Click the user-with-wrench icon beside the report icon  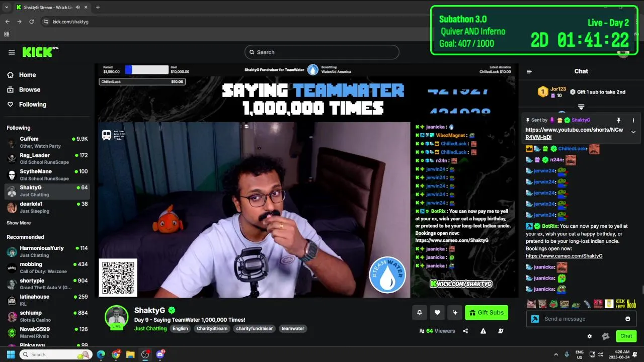click(x=501, y=331)
